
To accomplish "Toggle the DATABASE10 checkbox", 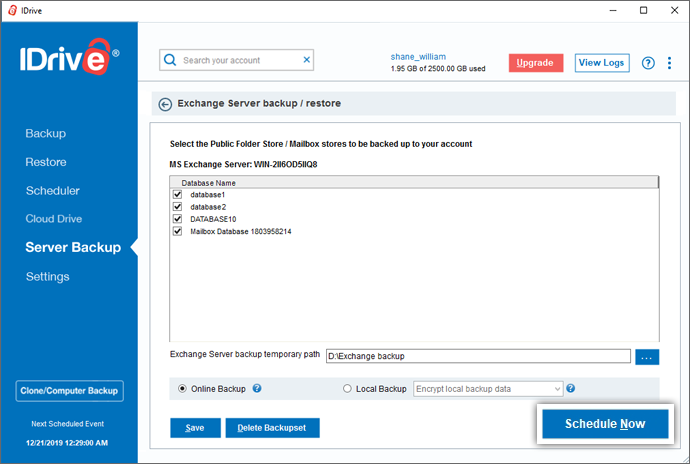I will pyautogui.click(x=177, y=219).
